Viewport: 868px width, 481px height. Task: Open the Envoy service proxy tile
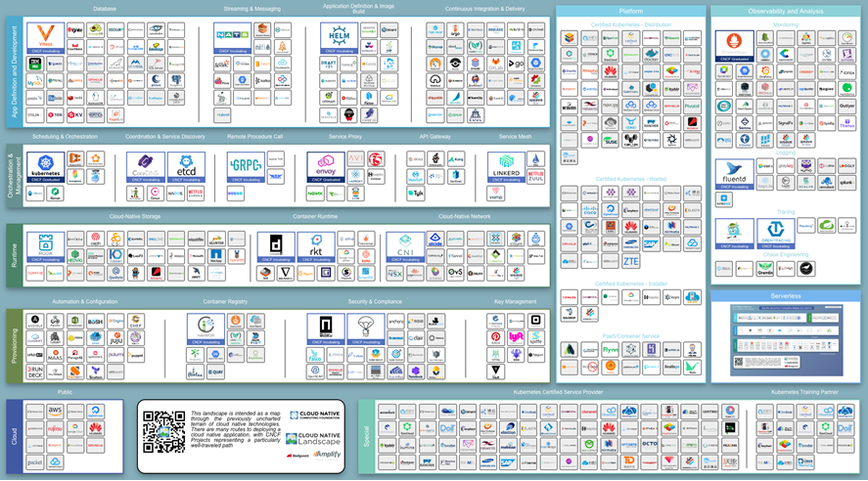coord(326,167)
